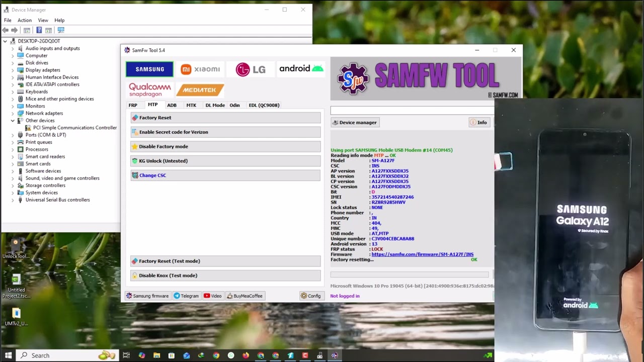Expand Universal Serial Bus controllers

pos(13,200)
